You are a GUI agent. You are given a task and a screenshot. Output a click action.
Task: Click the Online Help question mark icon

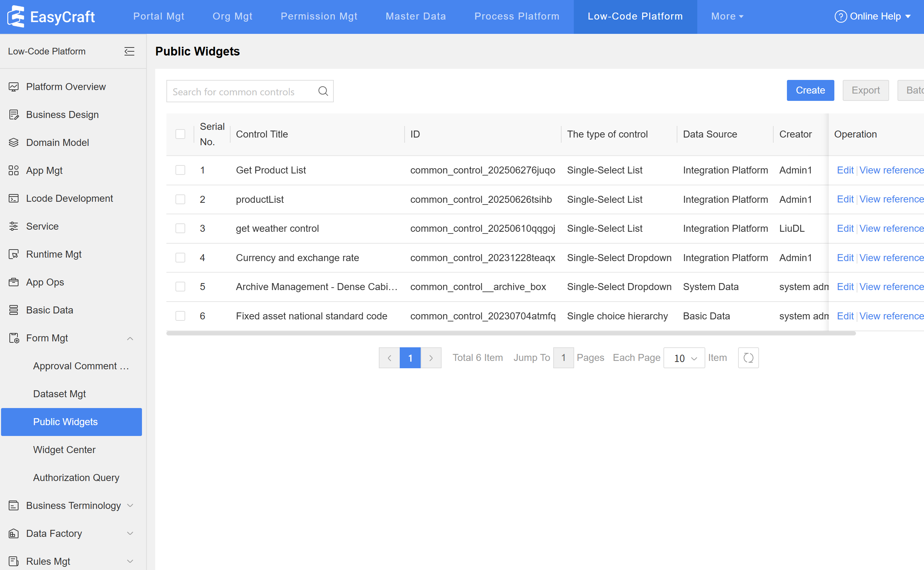pos(840,16)
